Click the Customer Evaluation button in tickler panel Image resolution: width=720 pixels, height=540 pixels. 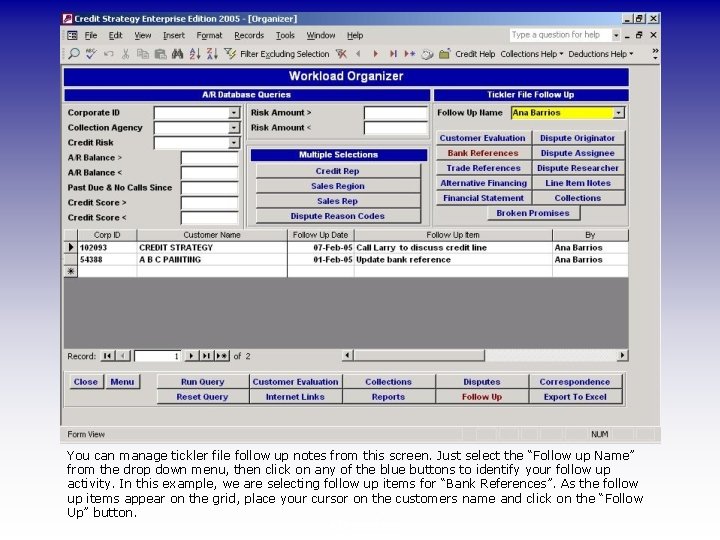(483, 138)
